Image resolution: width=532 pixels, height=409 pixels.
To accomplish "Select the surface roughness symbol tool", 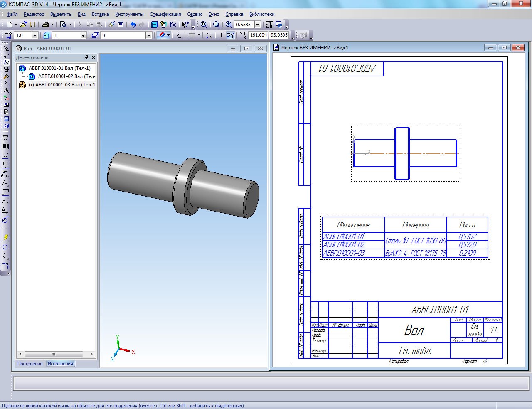I will click(x=5, y=156).
